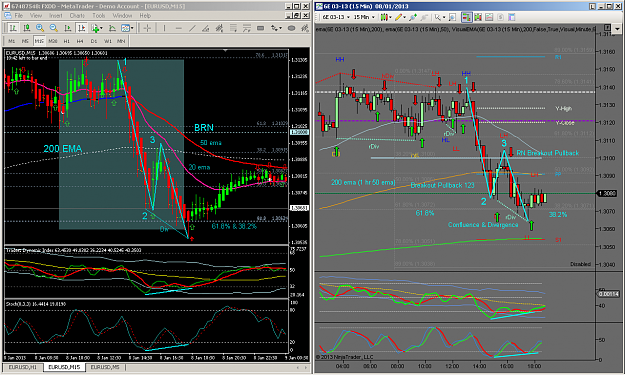Open the MetaTrader Window menu

[x=122, y=16]
